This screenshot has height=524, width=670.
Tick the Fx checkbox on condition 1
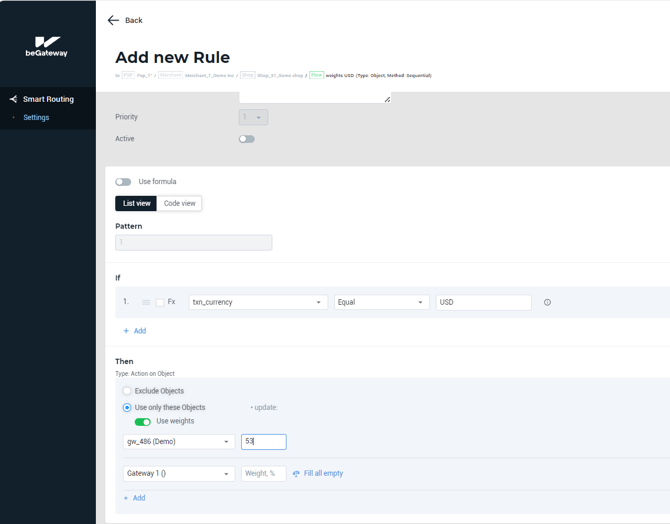tap(160, 302)
